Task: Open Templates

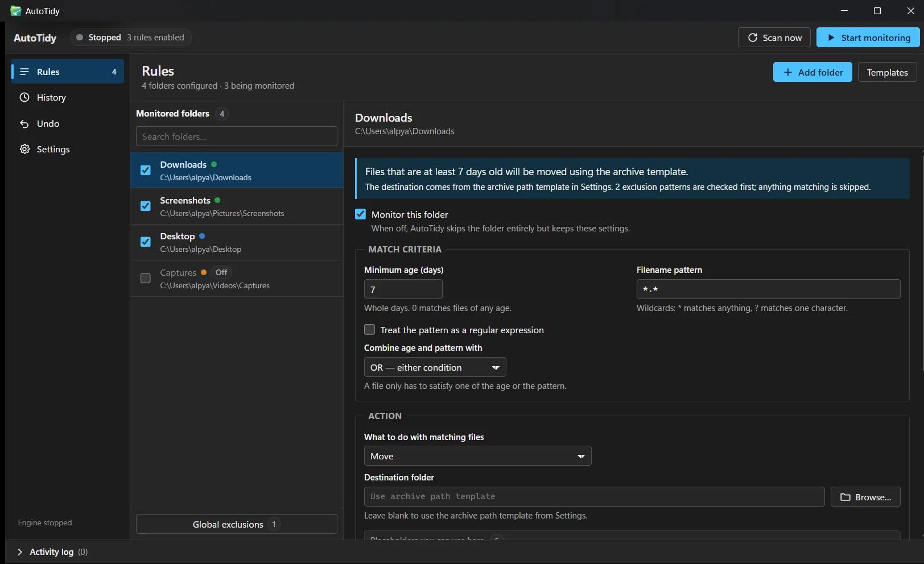Action: (x=887, y=72)
